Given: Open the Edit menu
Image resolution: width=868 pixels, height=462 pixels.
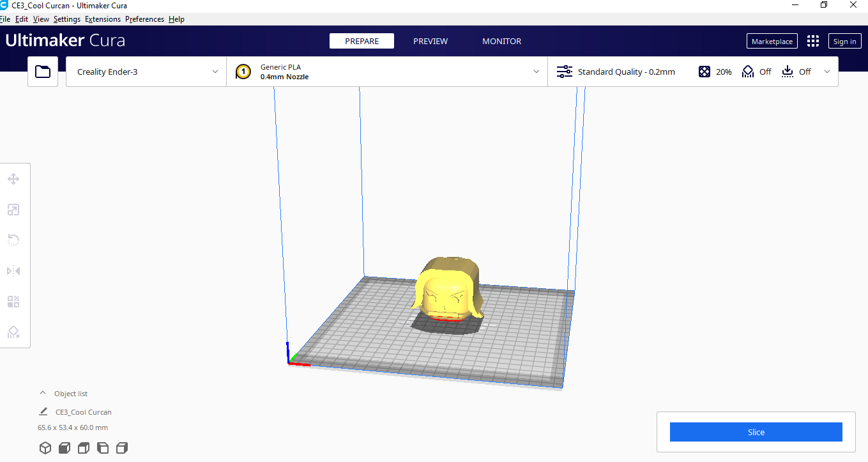Looking at the screenshot, I should click(22, 19).
